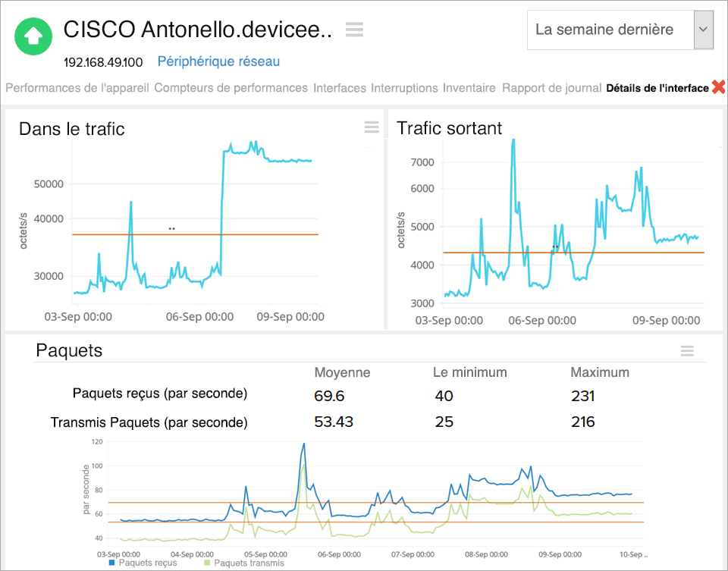Open the 'Inventaire' tab
The width and height of the screenshot is (728, 571).
469,88
